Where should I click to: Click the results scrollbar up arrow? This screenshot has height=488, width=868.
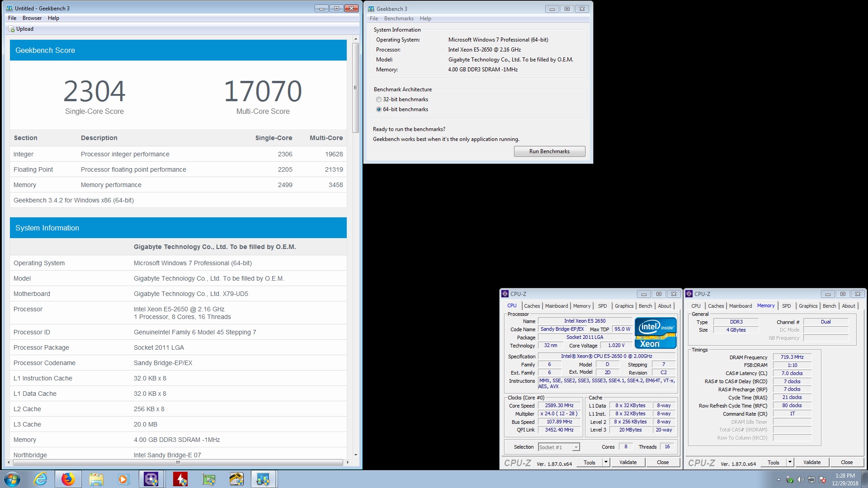(356, 39)
